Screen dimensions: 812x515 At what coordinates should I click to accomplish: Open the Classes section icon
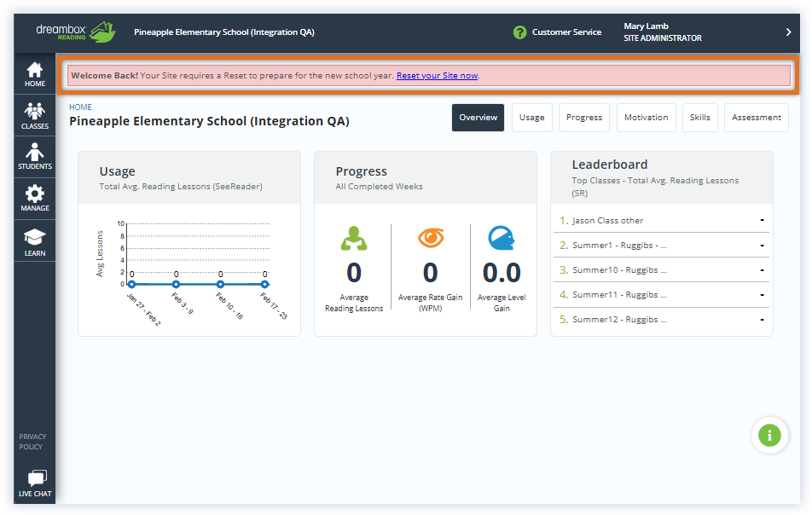pyautogui.click(x=35, y=111)
